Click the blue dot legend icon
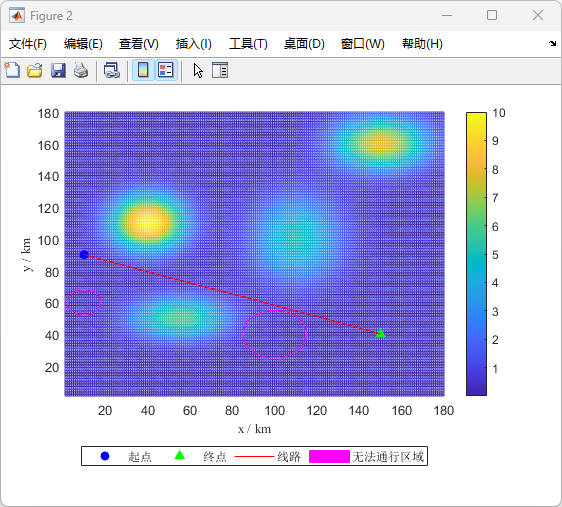Image resolution: width=562 pixels, height=507 pixels. click(x=105, y=456)
